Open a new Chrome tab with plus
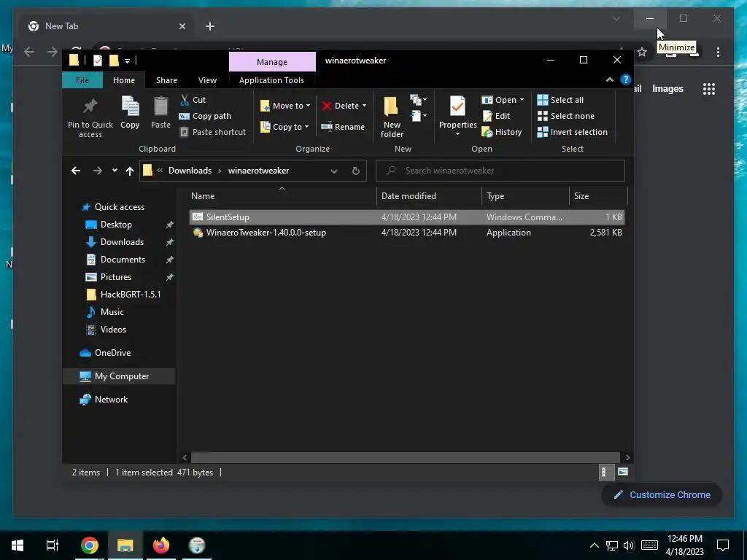The height and width of the screenshot is (560, 747). click(210, 26)
